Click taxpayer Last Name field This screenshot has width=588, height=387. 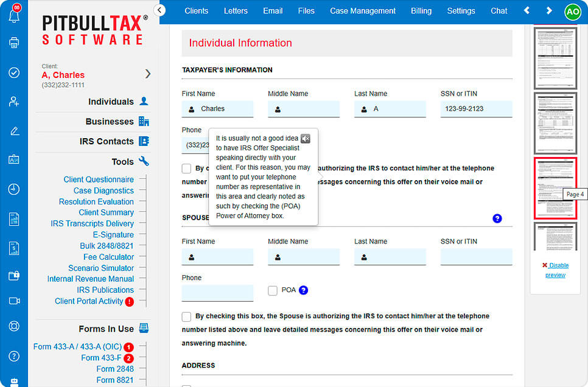pos(390,109)
